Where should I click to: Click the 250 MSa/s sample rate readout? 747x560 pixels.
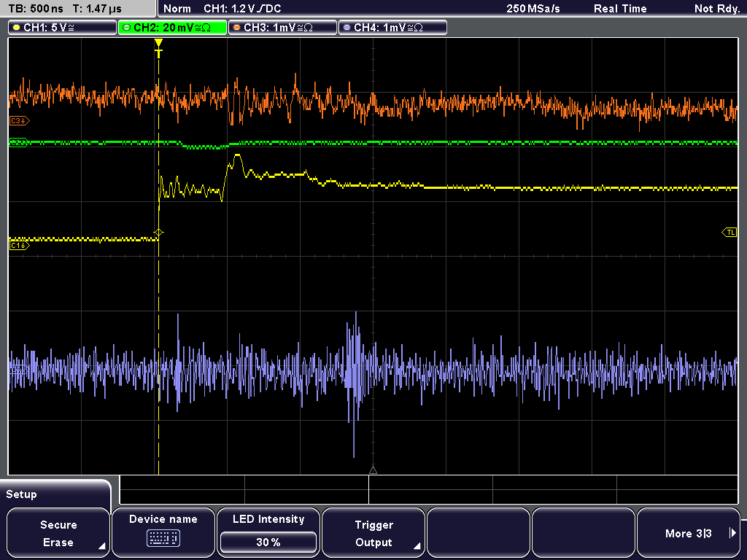point(533,9)
